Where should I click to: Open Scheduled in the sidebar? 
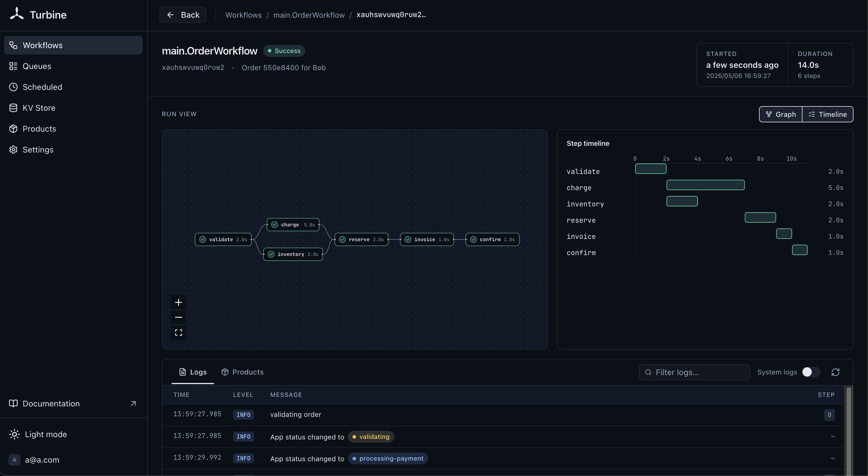[x=73, y=87]
